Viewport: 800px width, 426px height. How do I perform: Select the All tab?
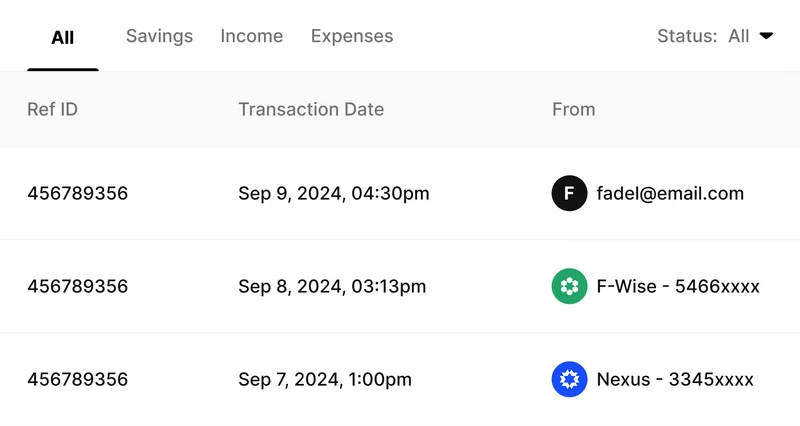pos(63,38)
